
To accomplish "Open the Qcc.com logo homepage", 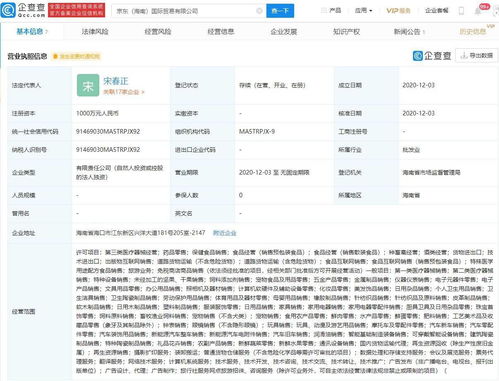I will click(x=23, y=10).
